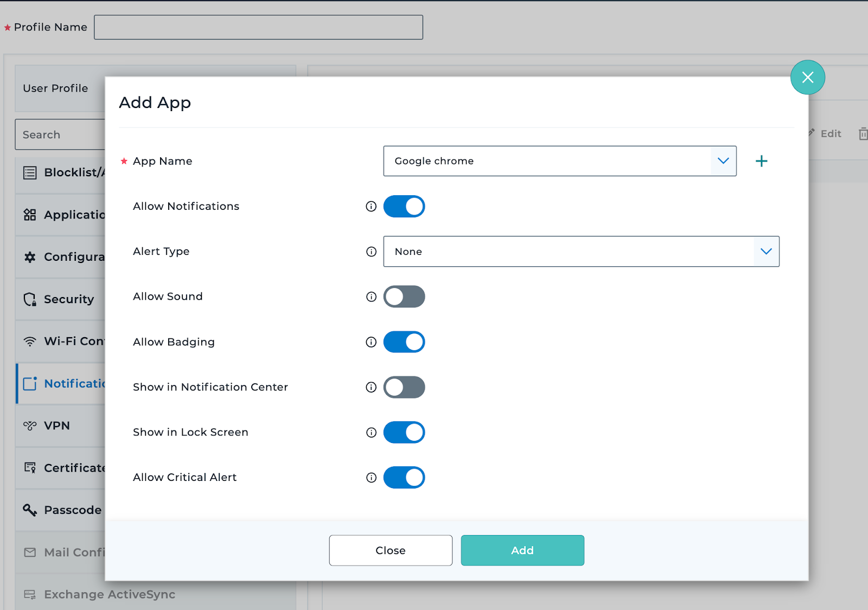Expand the Alert Type dropdown arrow
Screen dimensions: 868x610
coord(766,252)
